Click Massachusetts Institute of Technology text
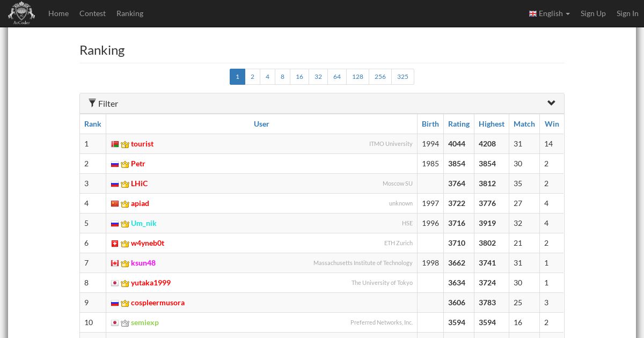 pyautogui.click(x=363, y=263)
